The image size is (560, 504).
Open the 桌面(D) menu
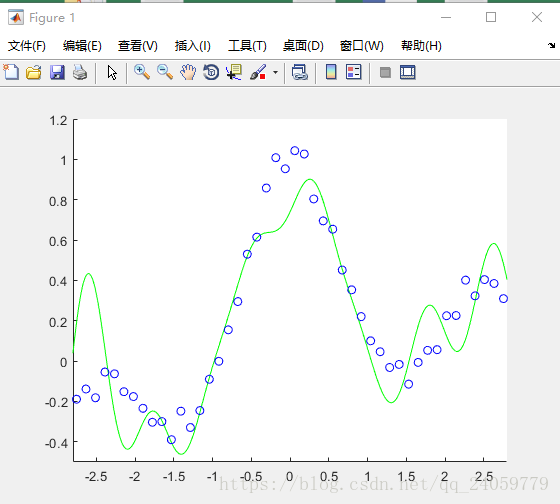point(303,46)
